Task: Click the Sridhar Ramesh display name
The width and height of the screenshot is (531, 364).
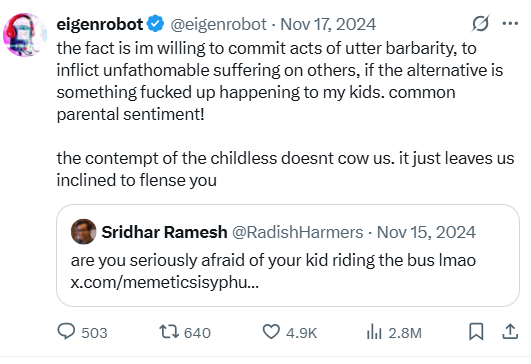Action: (164, 232)
